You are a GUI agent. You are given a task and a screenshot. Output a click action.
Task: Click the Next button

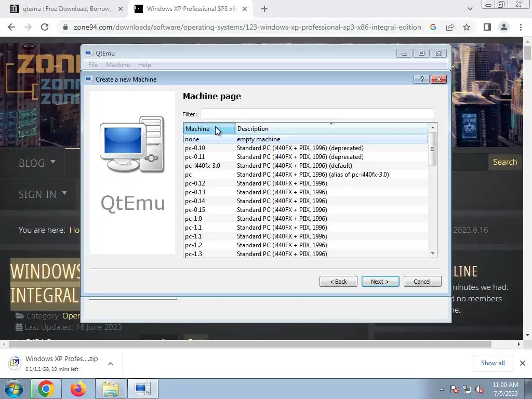(380, 281)
